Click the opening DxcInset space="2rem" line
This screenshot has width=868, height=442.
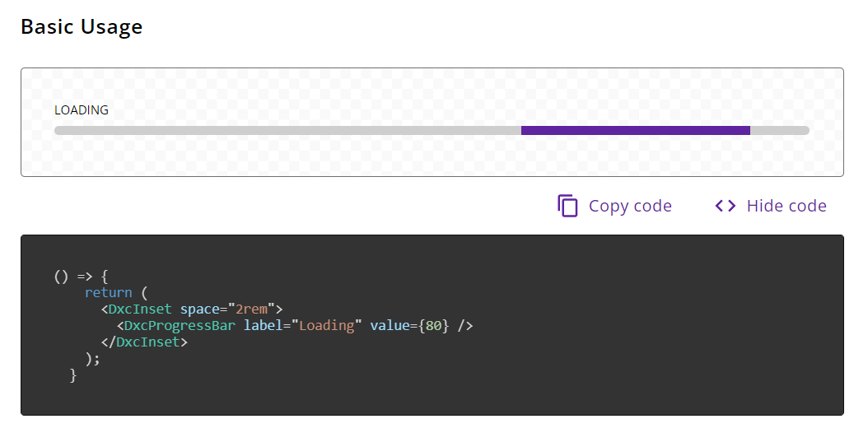click(192, 309)
